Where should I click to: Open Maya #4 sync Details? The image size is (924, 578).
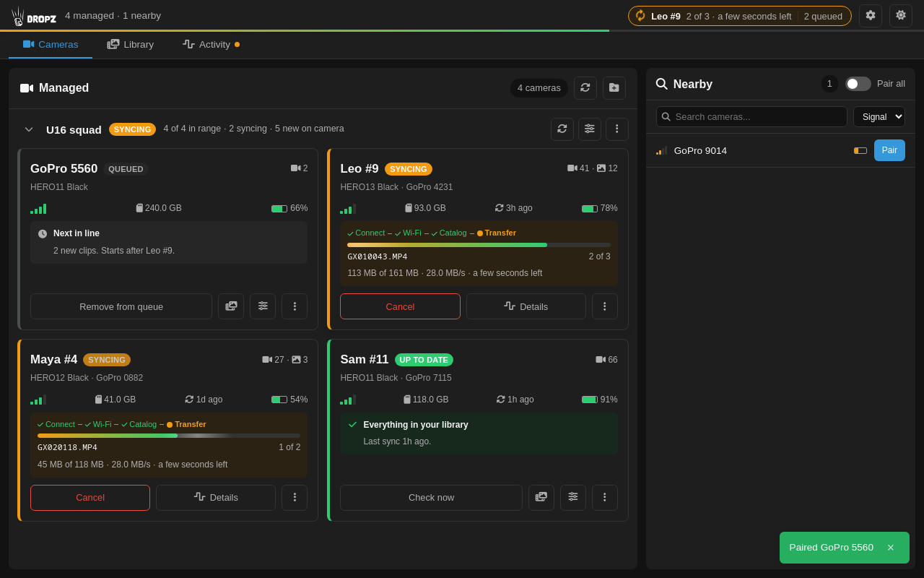(216, 498)
